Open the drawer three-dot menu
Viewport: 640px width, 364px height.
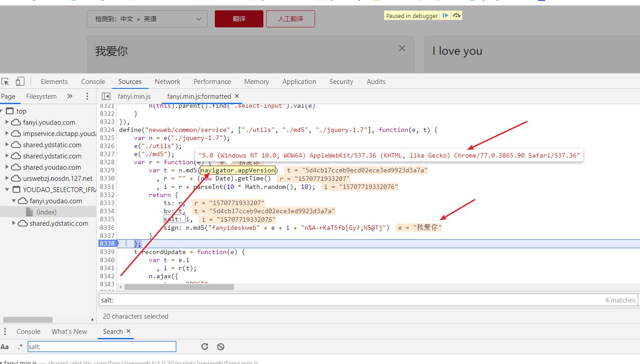5,332
